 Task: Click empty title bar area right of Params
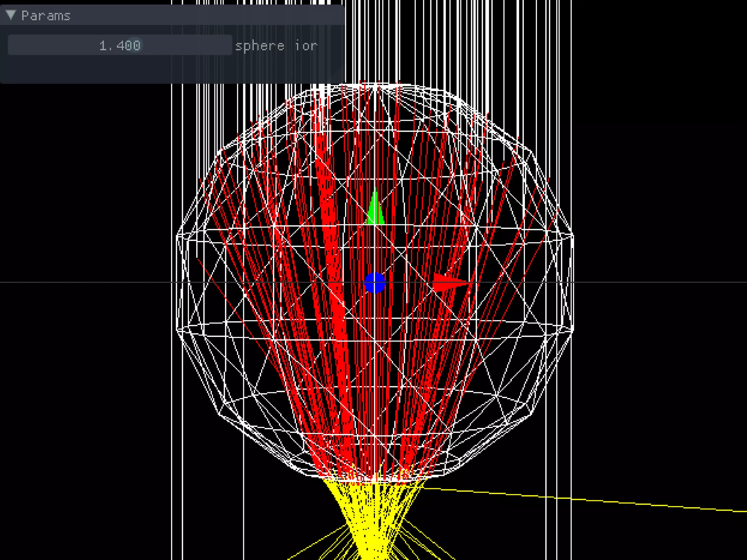tap(204, 15)
